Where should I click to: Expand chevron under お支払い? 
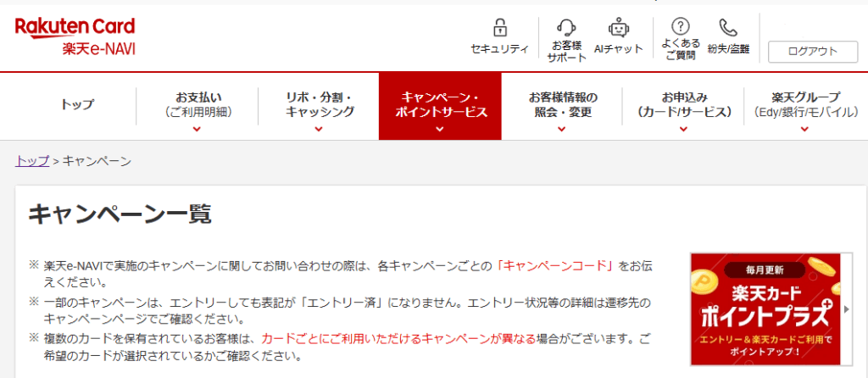[x=197, y=130]
